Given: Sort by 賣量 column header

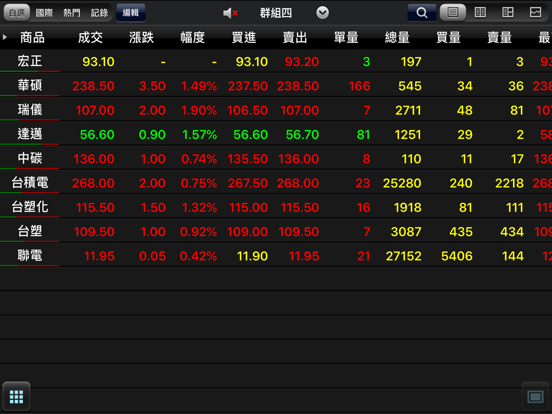Looking at the screenshot, I should coord(500,37).
